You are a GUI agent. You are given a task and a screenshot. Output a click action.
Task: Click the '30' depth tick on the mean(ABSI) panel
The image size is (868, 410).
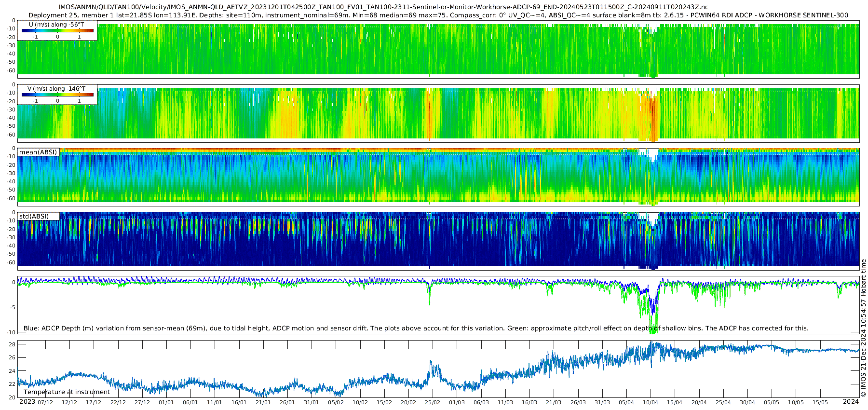[x=12, y=174]
